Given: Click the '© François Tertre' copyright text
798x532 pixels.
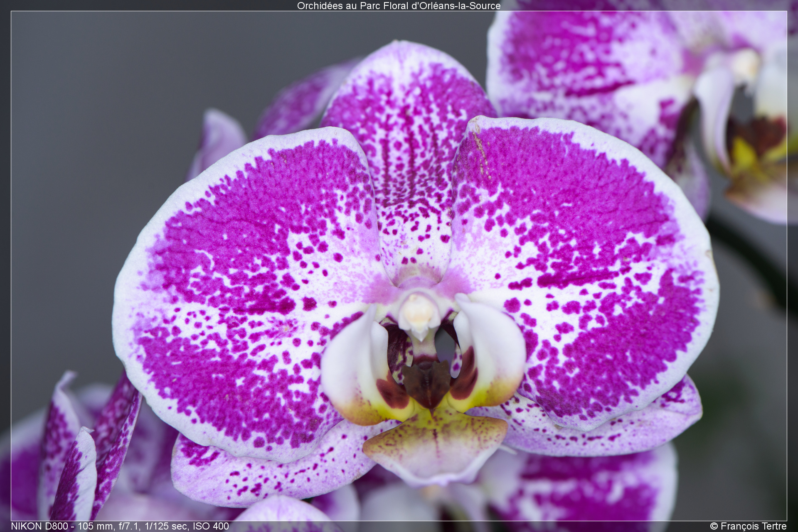Looking at the screenshot, I should click(748, 526).
